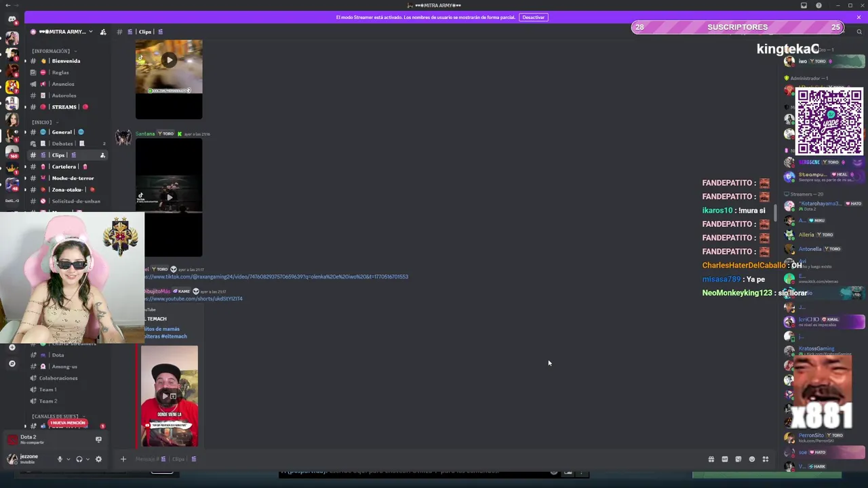Go to the Reglas channel

(x=67, y=73)
